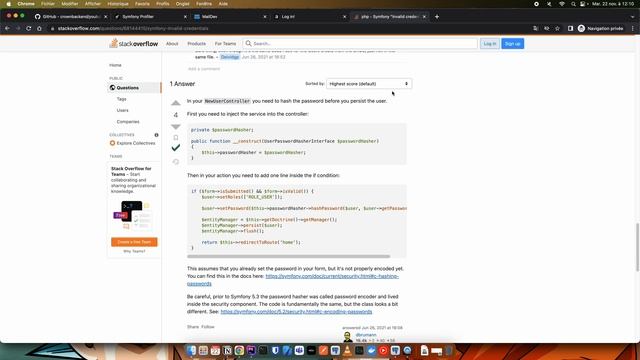Screen dimensions: 640x360
Task: Open a new Chrome tab
Action: [x=437, y=17]
